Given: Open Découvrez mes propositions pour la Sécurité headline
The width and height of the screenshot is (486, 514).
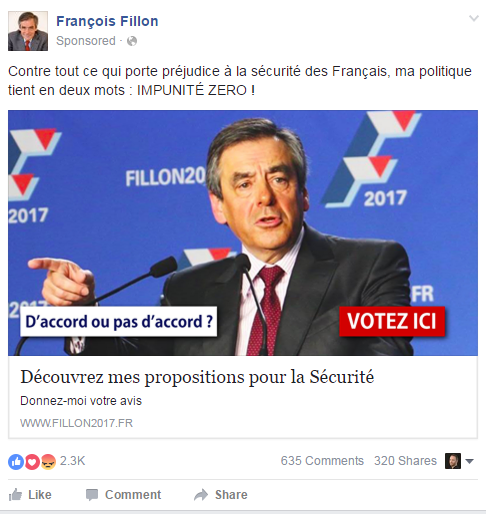Looking at the screenshot, I should pos(197,377).
